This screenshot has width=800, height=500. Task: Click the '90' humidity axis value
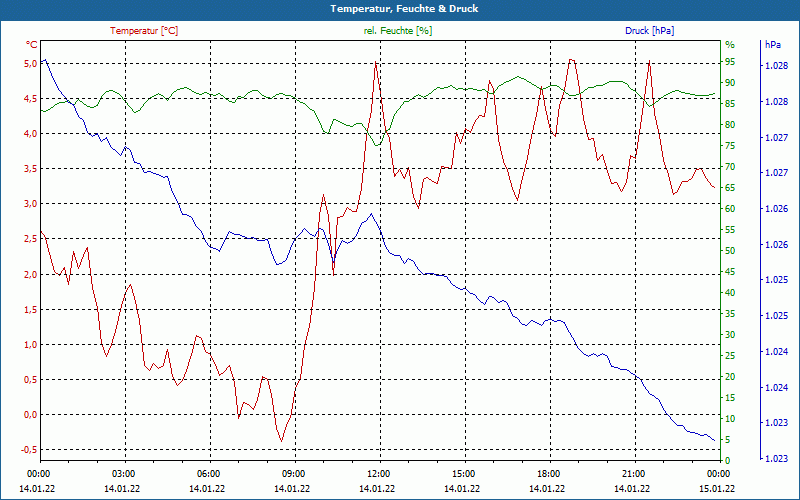click(x=730, y=83)
